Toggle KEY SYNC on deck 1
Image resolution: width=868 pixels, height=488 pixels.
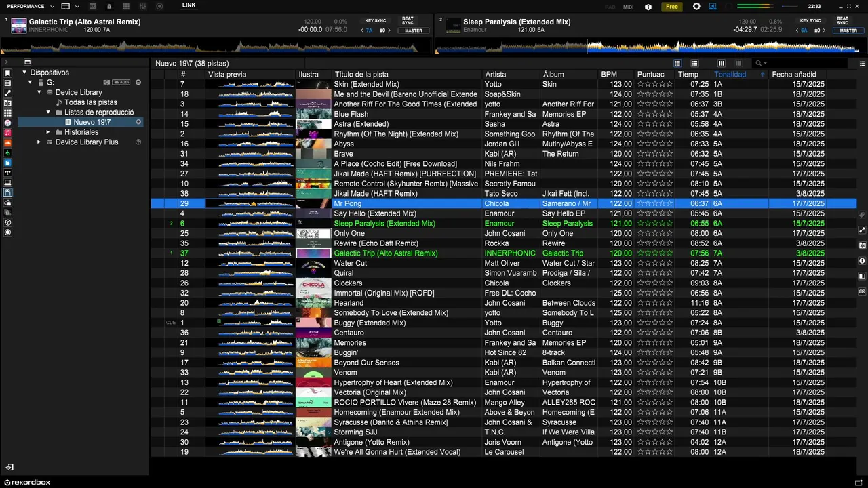point(375,20)
